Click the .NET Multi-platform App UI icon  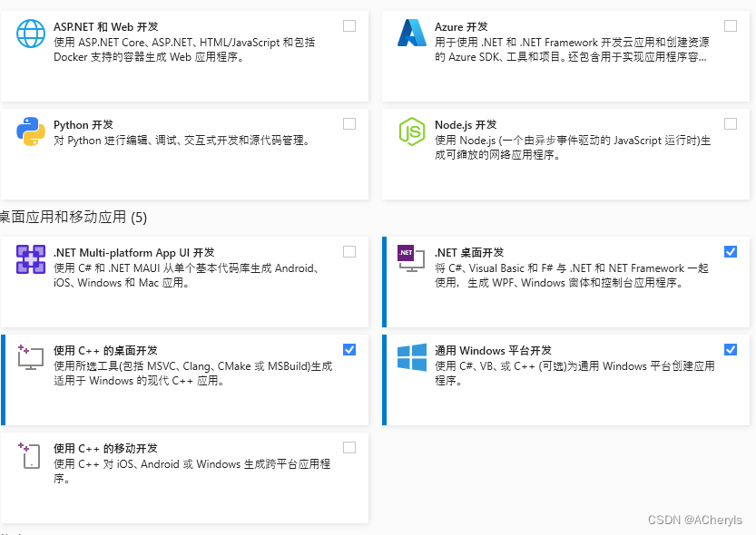pyautogui.click(x=30, y=259)
